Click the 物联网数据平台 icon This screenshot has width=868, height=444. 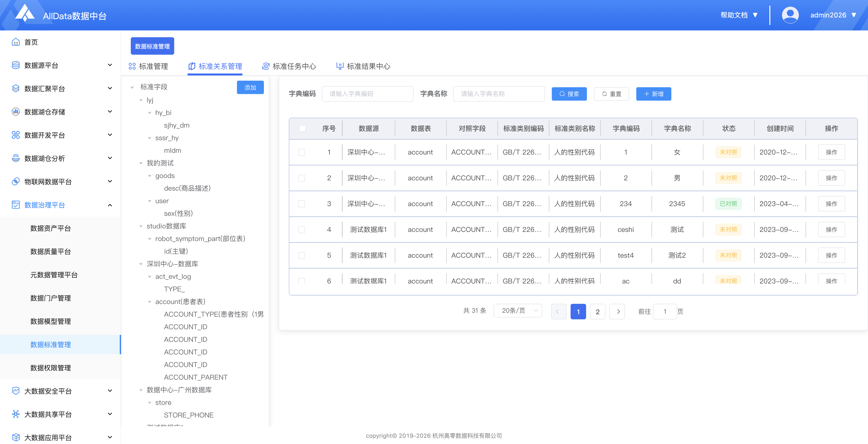[15, 181]
